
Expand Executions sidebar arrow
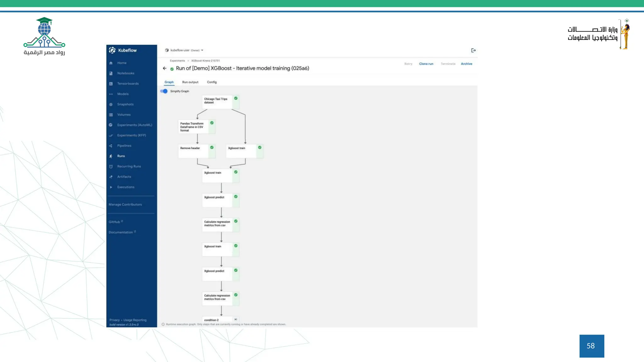[111, 187]
